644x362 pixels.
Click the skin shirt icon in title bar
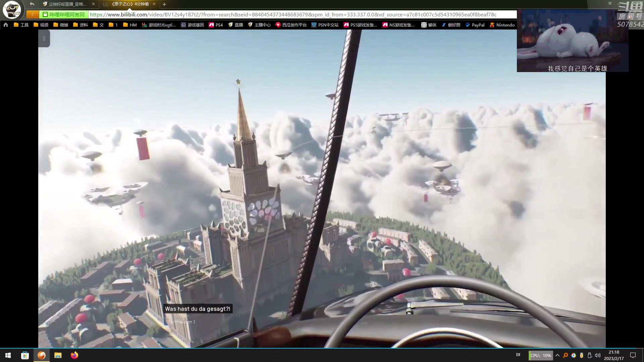[x=610, y=3]
